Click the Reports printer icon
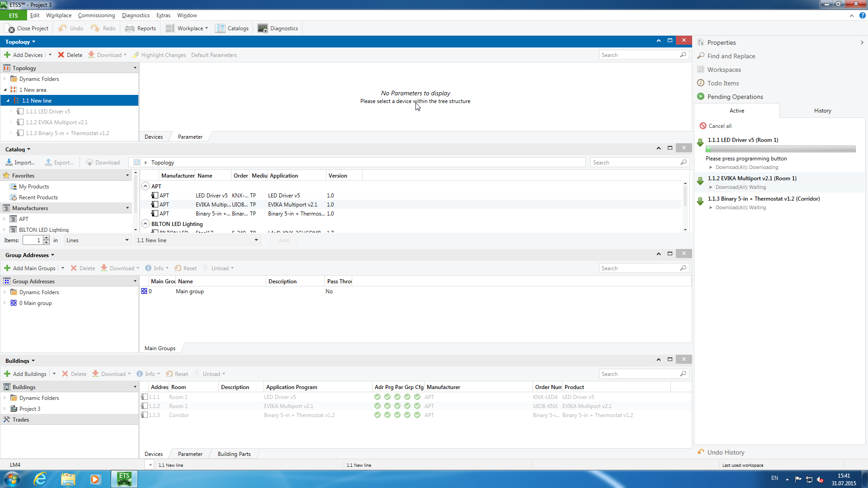Screen dimensions: 868x488 coord(130,28)
